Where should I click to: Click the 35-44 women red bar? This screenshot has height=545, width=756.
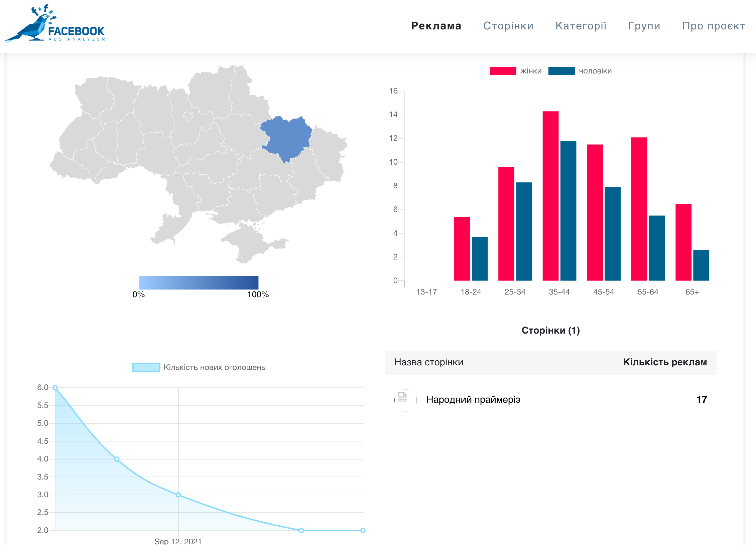point(550,196)
